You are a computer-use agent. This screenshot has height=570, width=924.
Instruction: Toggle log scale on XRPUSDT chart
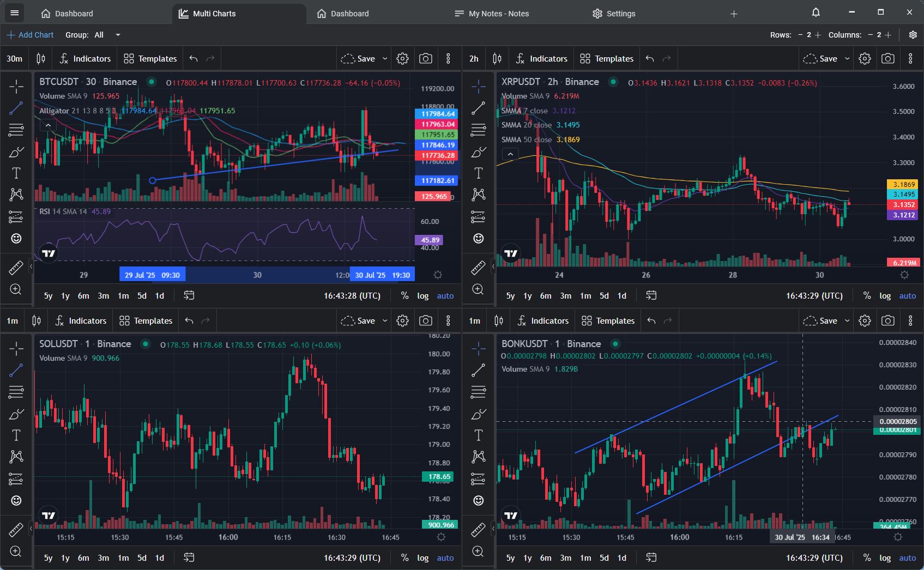tap(885, 295)
